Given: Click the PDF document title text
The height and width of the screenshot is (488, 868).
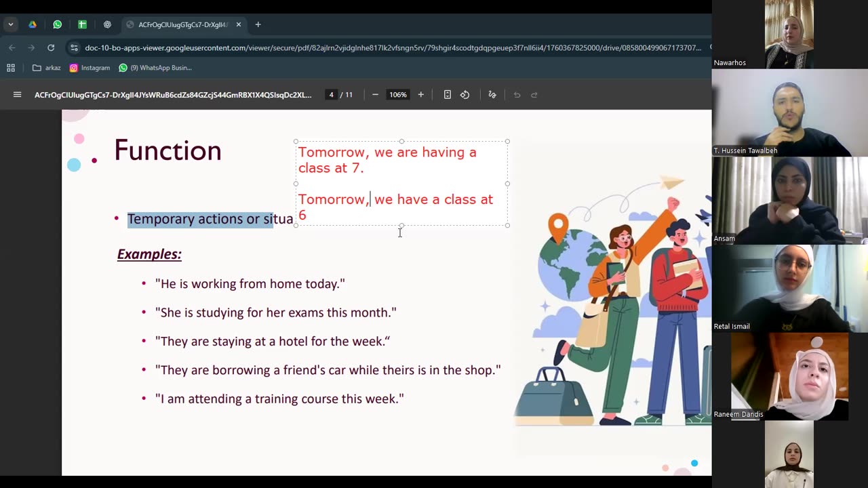Looking at the screenshot, I should point(173,95).
